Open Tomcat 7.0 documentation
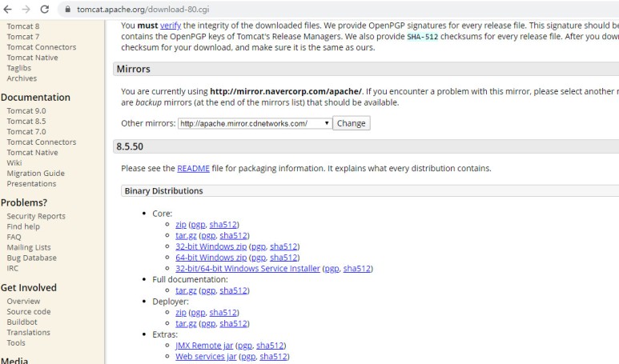 coord(26,132)
